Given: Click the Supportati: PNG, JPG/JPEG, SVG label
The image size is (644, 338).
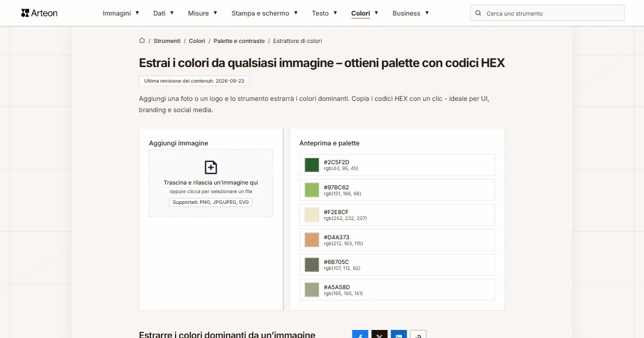Looking at the screenshot, I should coord(211,202).
